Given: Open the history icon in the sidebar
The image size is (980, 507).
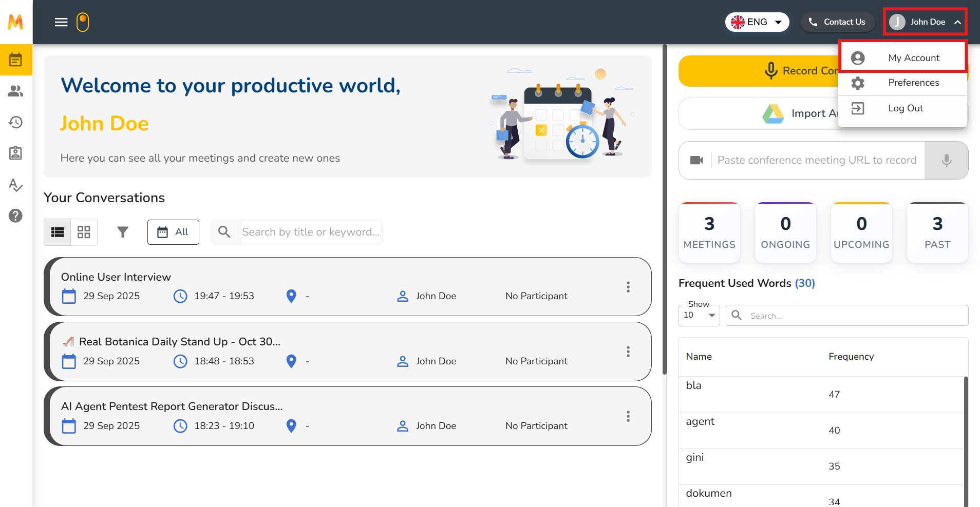Looking at the screenshot, I should pos(16,122).
